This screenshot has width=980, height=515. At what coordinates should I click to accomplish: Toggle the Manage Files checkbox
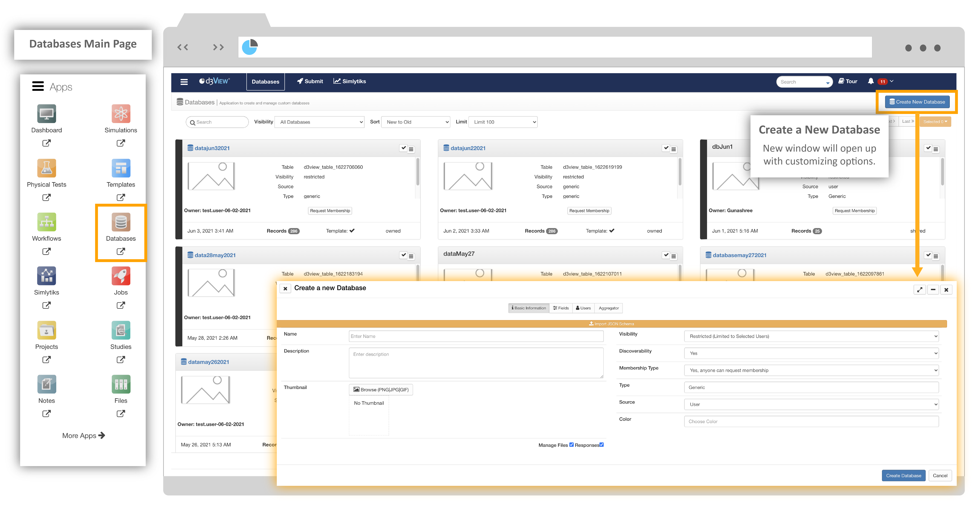571,445
